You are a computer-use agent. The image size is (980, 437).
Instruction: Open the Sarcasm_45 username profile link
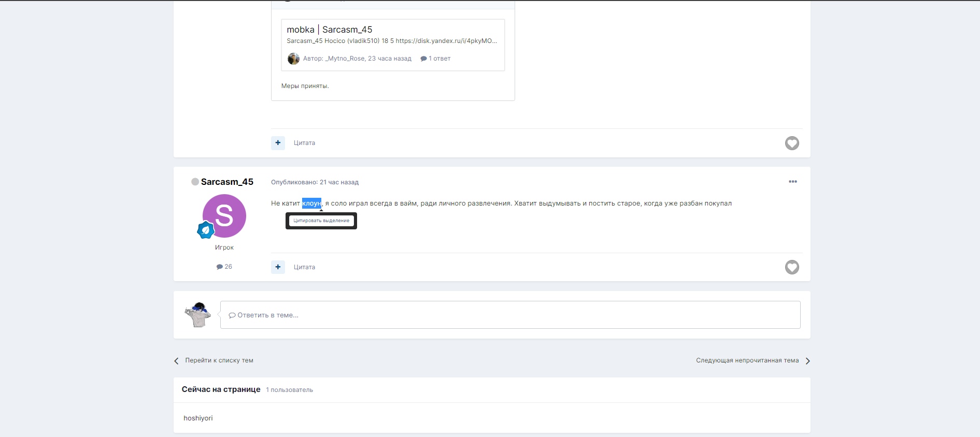(x=227, y=182)
